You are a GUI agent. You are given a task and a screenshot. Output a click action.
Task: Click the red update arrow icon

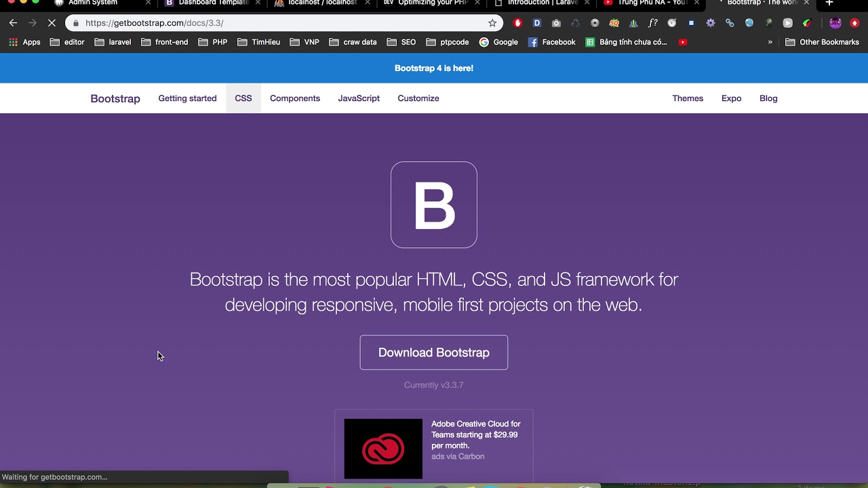(x=854, y=23)
